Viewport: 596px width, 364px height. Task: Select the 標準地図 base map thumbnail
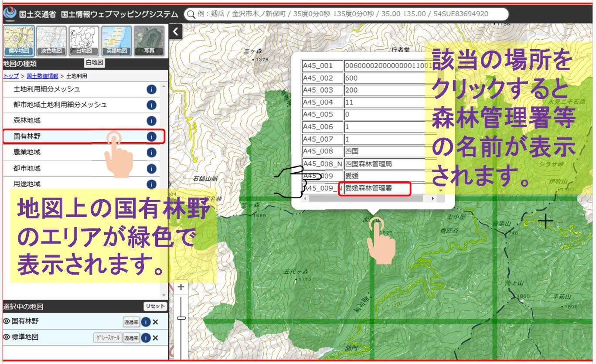click(19, 41)
